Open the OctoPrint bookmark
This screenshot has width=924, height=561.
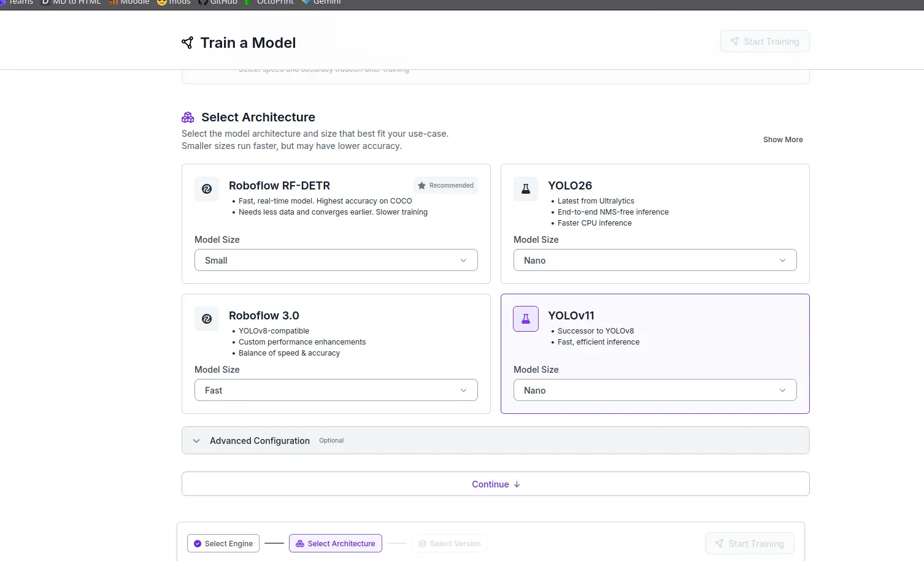pyautogui.click(x=269, y=2)
